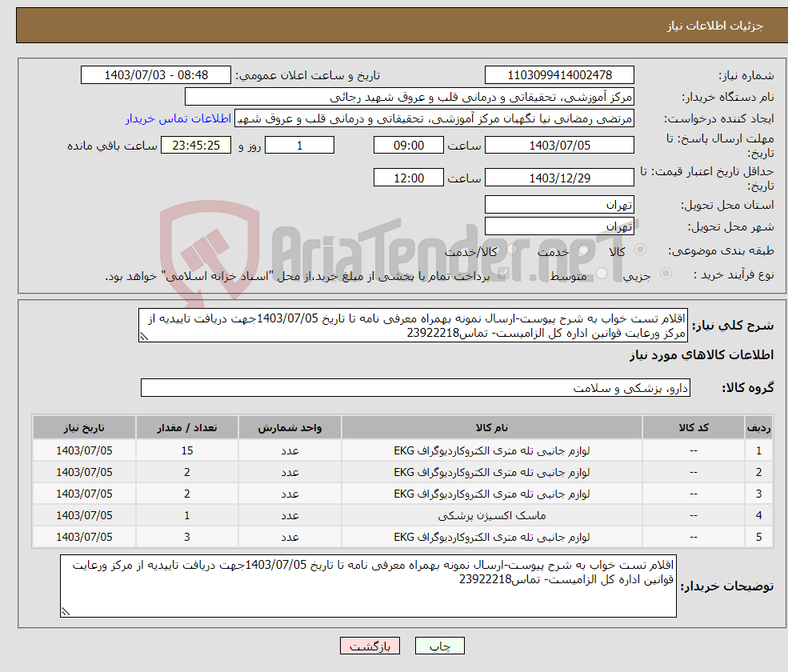Click the response deadline date 1403/07/05 field
This screenshot has width=788, height=672.
(559, 146)
